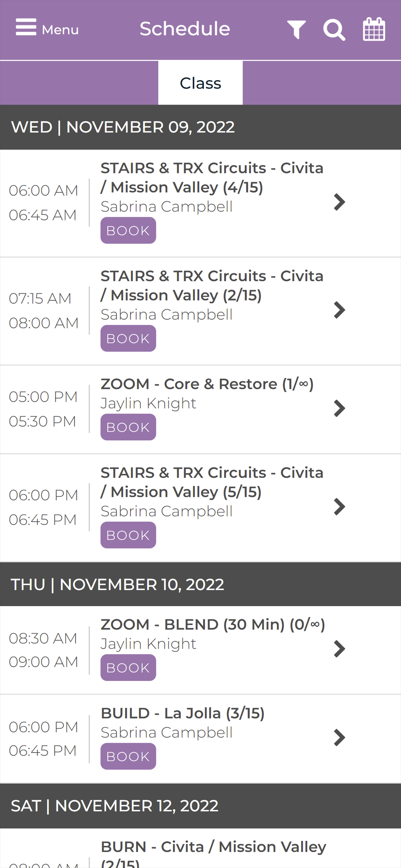The width and height of the screenshot is (401, 868).
Task: Expand BUILD La Jolla details chevron
Action: pos(339,738)
